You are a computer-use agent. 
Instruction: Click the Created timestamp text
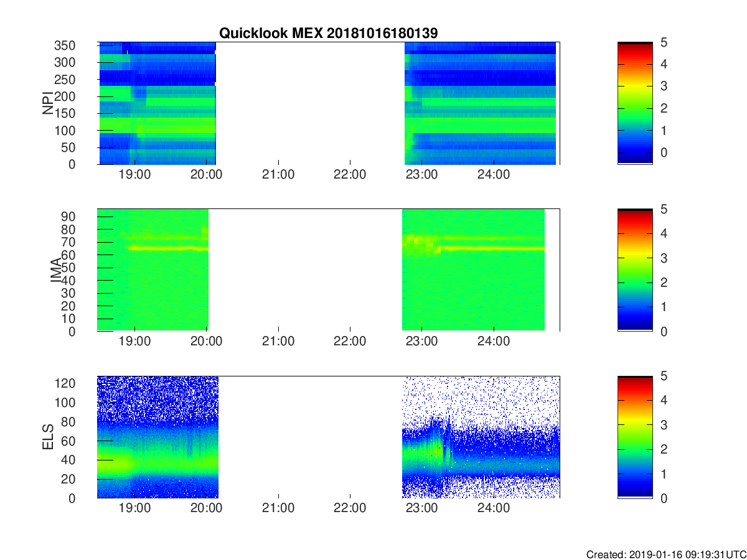pos(666,554)
